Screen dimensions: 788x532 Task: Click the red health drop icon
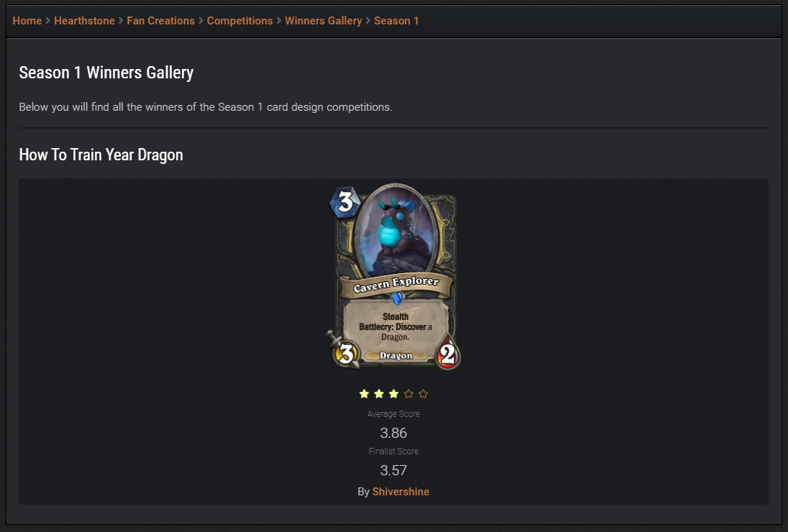click(x=448, y=353)
